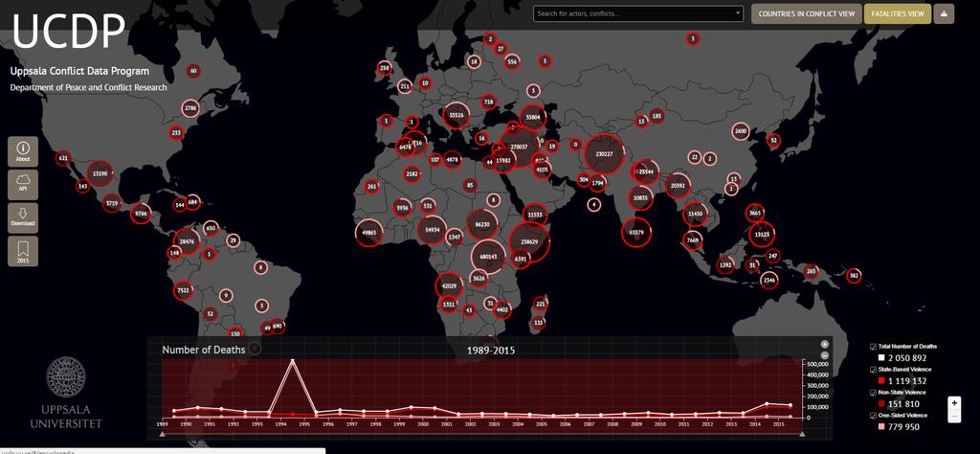Click 'Uppsala Conflict Data Program' heading
This screenshot has width=980, height=454.
point(79,71)
